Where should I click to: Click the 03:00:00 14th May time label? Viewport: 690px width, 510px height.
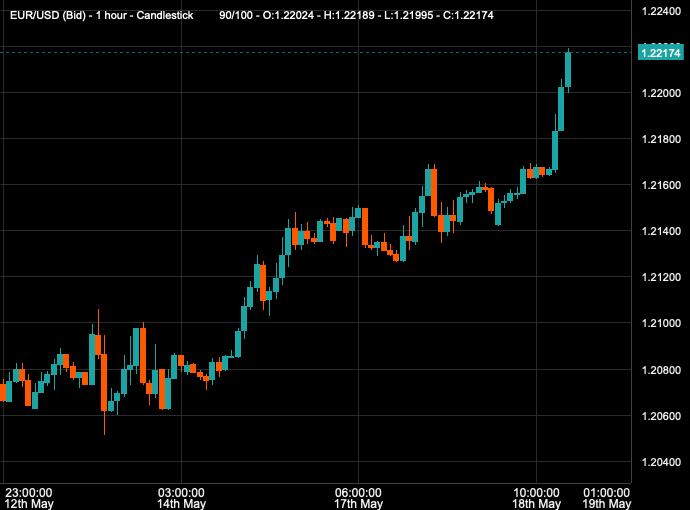click(x=181, y=498)
